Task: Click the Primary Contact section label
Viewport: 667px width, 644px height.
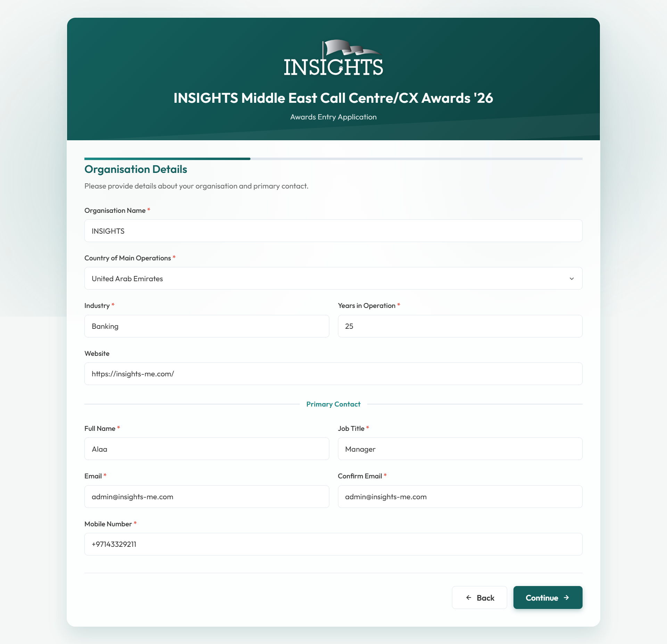Action: 333,404
